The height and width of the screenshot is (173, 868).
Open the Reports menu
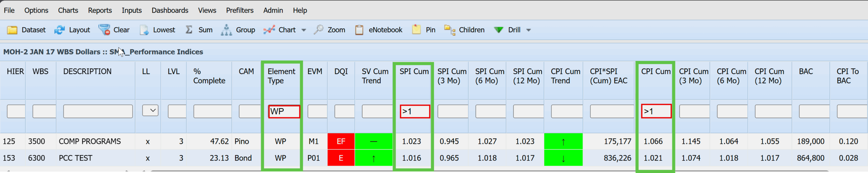(100, 10)
